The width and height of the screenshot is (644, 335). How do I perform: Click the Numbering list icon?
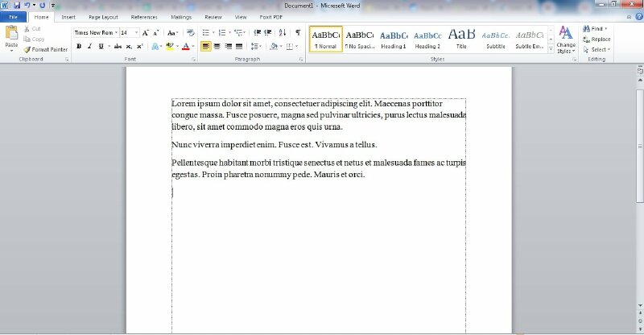click(222, 32)
